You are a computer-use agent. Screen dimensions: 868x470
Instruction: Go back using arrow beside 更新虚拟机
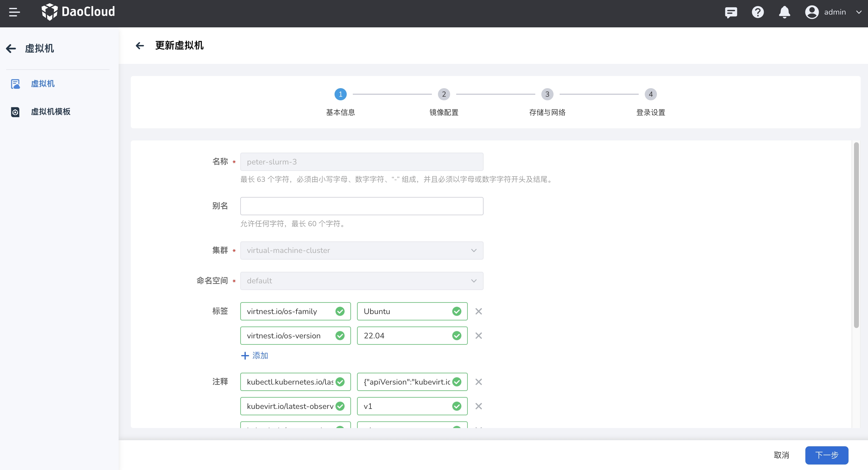point(140,46)
